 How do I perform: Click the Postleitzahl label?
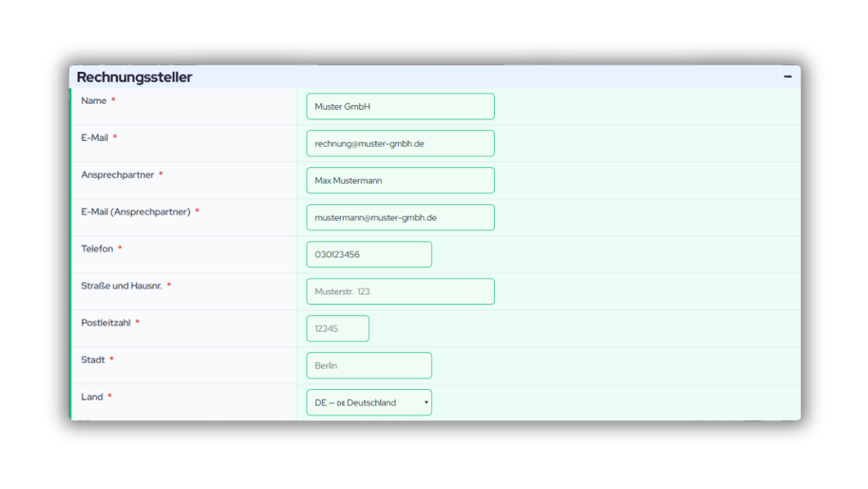click(x=106, y=323)
